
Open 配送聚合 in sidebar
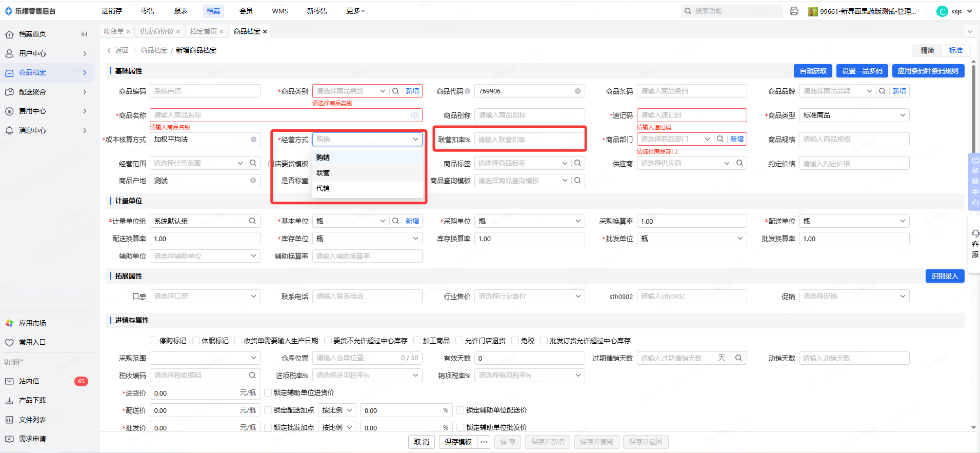tap(47, 92)
